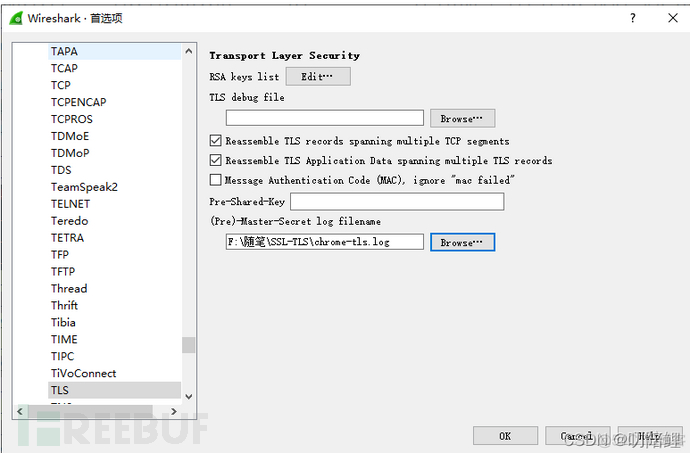Click the protocol list scroll down arrow
The image size is (690, 453).
pyautogui.click(x=189, y=396)
